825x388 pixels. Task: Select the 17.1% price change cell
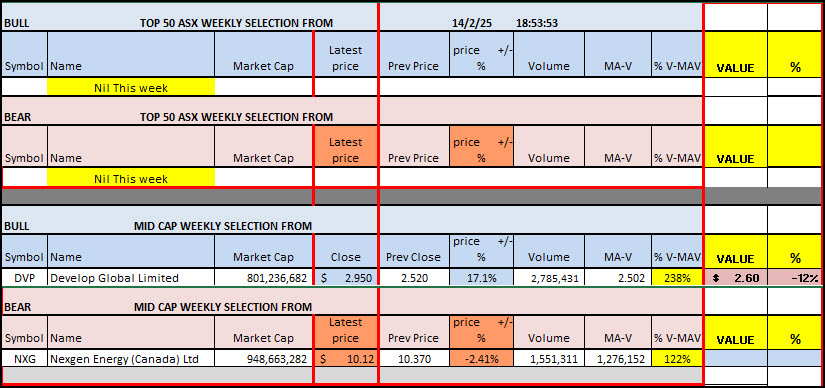coord(481,278)
